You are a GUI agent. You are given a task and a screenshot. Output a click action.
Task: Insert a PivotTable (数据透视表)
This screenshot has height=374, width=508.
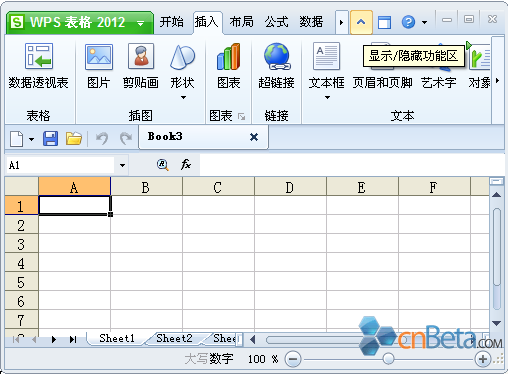[39, 66]
